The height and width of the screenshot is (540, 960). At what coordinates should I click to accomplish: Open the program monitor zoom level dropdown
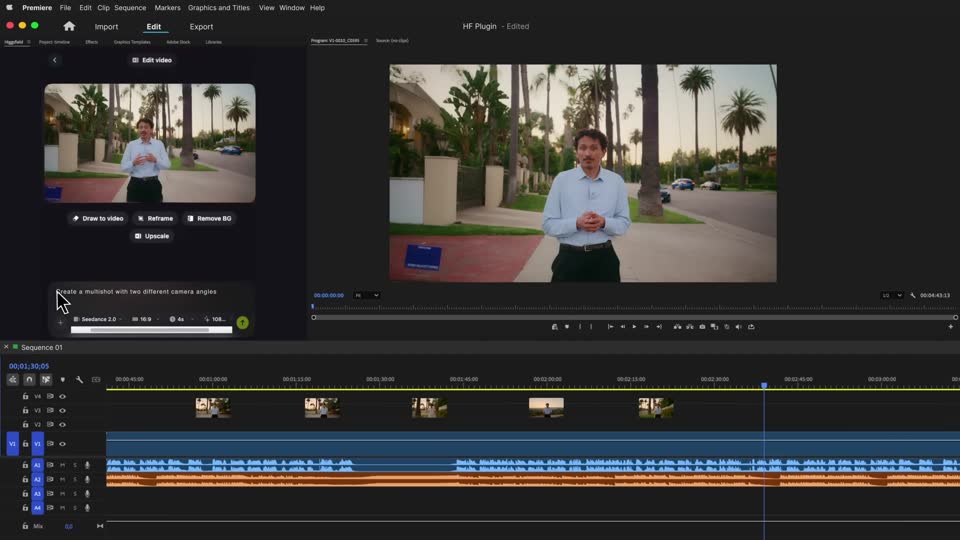tap(366, 295)
